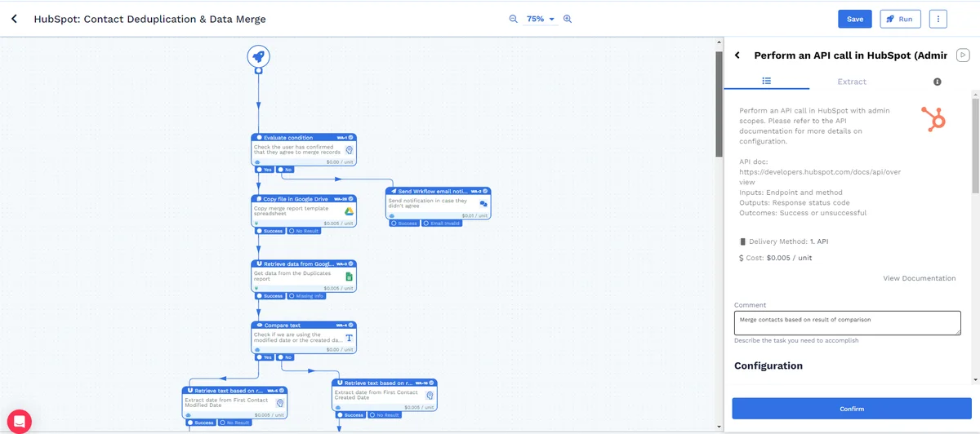Click the zoom out magnifier icon
980x434 pixels.
(514, 19)
